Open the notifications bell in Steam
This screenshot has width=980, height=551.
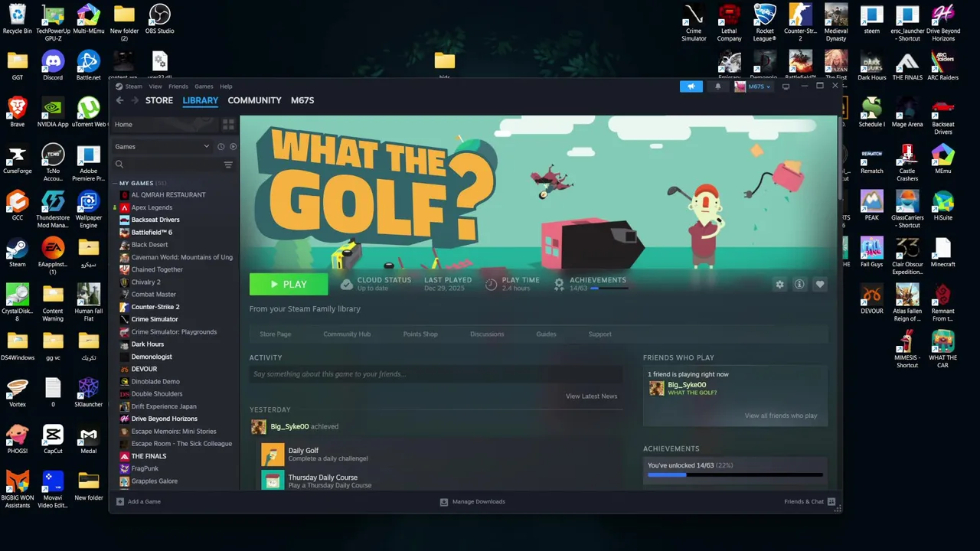tap(717, 86)
